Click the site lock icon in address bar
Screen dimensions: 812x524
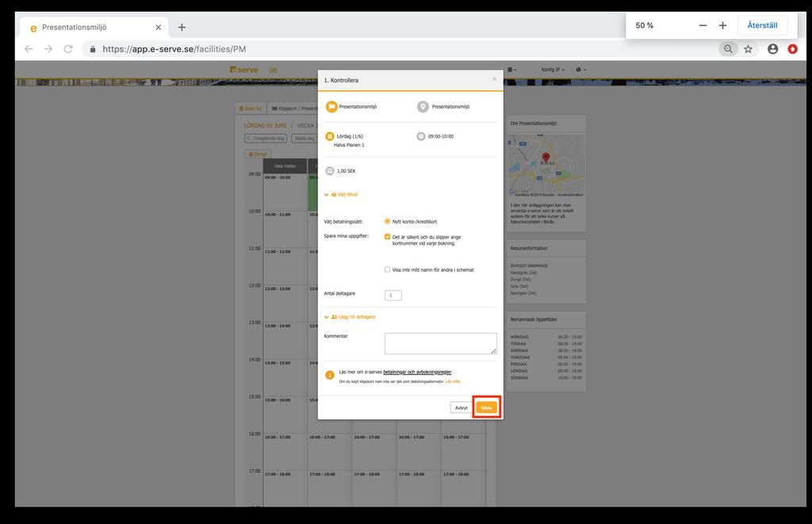point(93,49)
